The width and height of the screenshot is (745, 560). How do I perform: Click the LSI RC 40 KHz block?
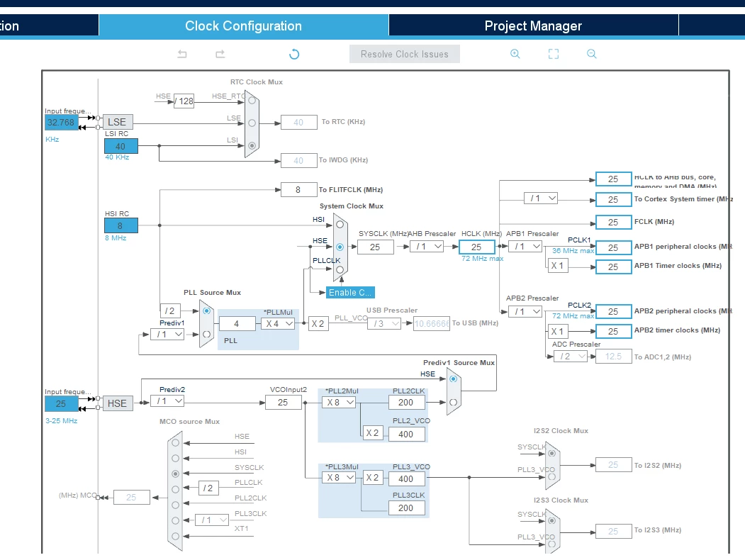click(x=121, y=146)
